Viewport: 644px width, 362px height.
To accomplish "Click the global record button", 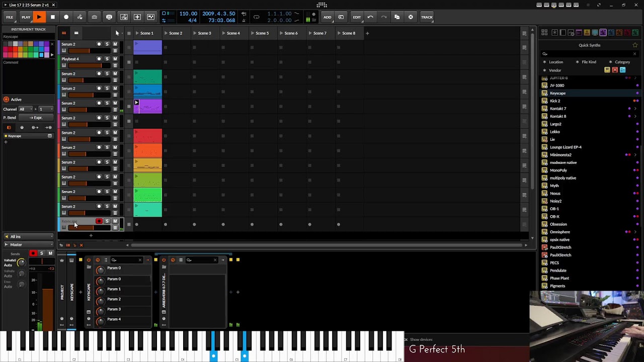I will pyautogui.click(x=66, y=17).
